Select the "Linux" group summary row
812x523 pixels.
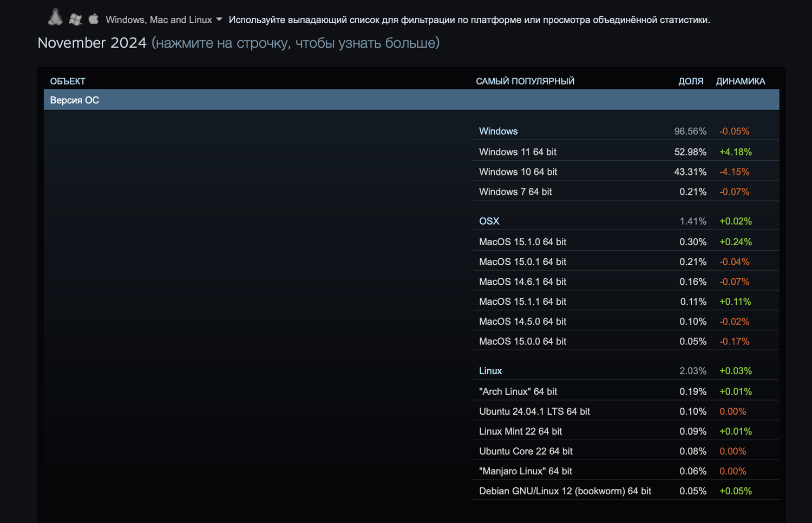626,371
